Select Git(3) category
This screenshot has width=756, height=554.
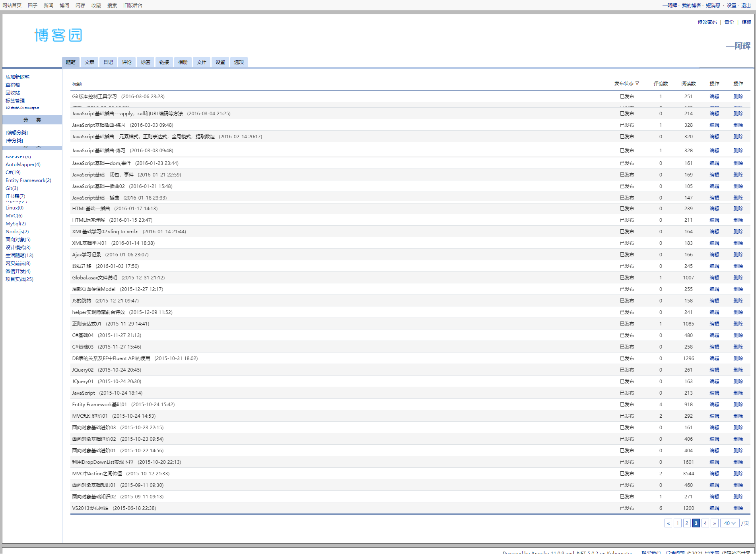coord(12,188)
